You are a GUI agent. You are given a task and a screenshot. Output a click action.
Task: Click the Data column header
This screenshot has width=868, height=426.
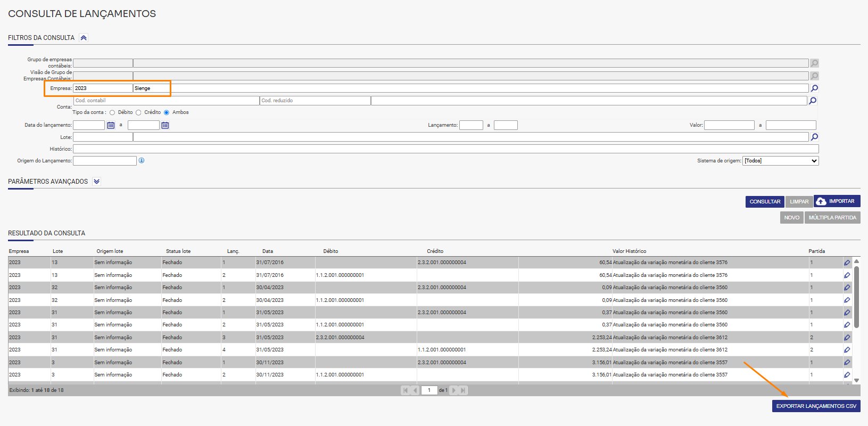point(268,251)
